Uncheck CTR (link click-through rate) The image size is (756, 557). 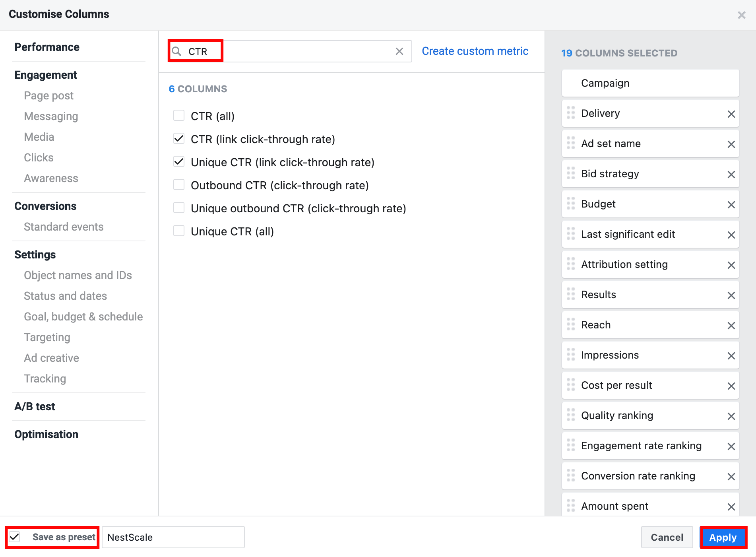pyautogui.click(x=179, y=139)
